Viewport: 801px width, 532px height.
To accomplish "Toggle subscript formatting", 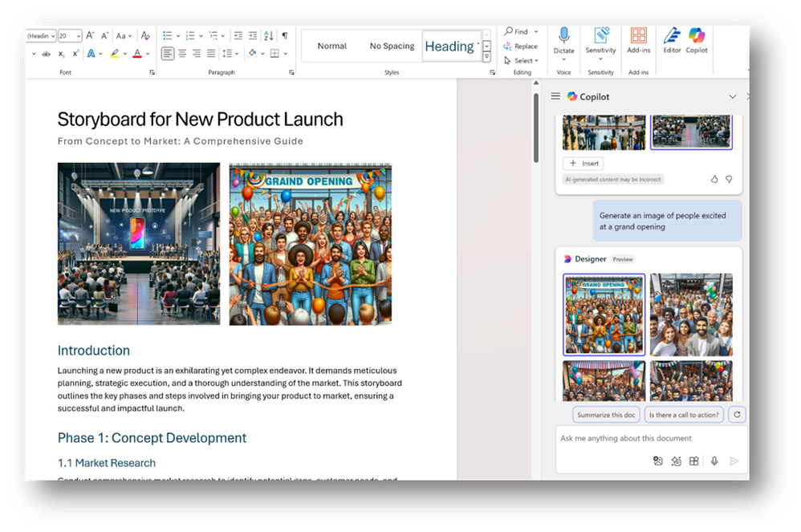I will (x=61, y=54).
